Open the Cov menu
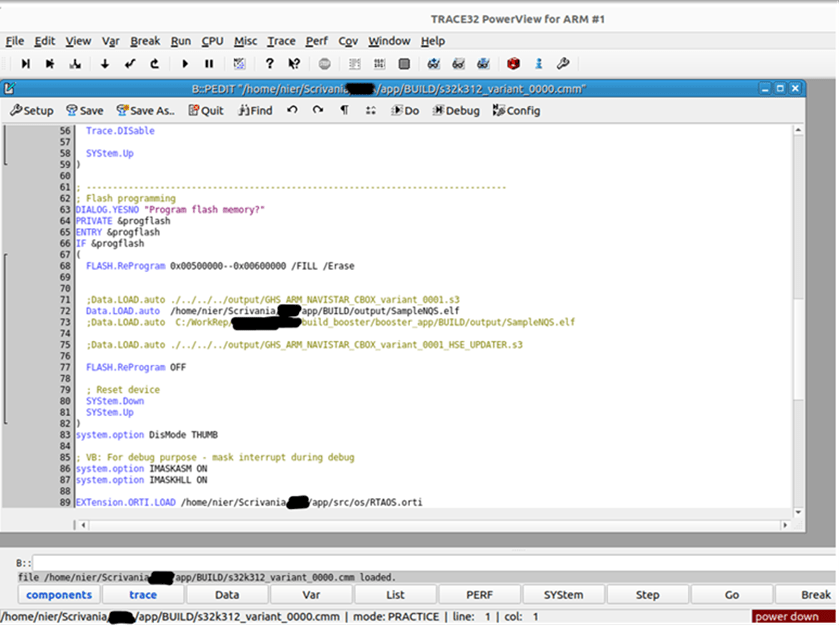Screen dimensions: 840x626 (x=348, y=41)
